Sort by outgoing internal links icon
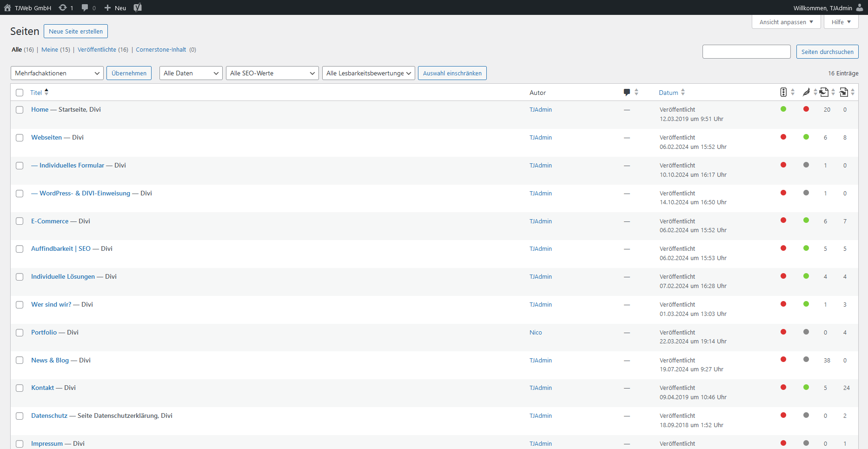Viewport: 868px width, 449px height. [824, 92]
